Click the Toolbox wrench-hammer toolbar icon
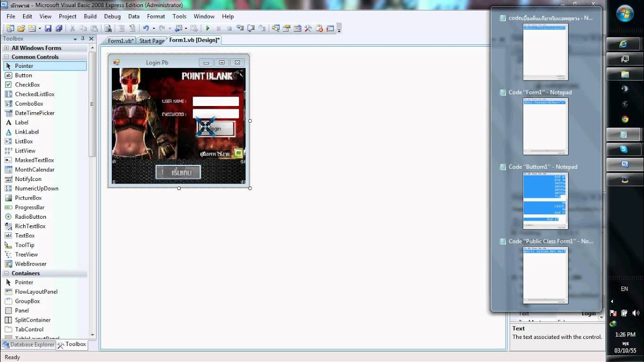Image resolution: width=644 pixels, height=362 pixels. click(x=308, y=29)
